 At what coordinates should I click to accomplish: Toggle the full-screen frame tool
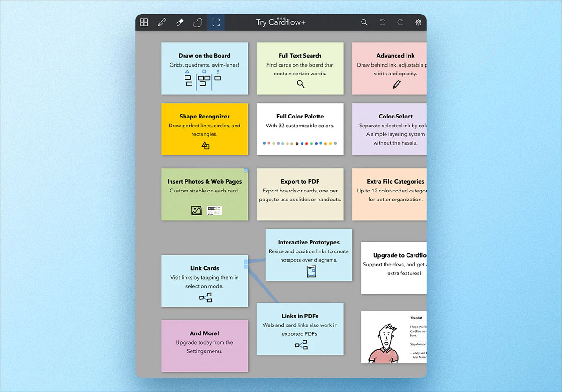click(x=216, y=22)
